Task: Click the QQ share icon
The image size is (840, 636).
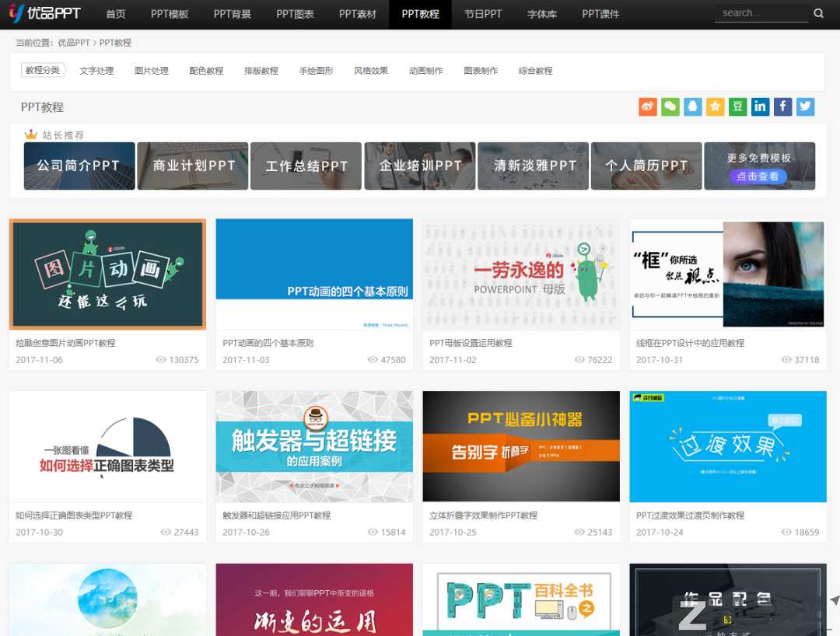Action: pyautogui.click(x=692, y=107)
